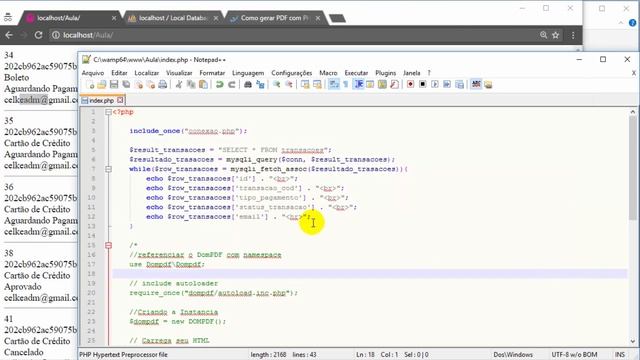640x360 pixels.
Task: Collapse the comment block fold on line 15
Action: 108,245
